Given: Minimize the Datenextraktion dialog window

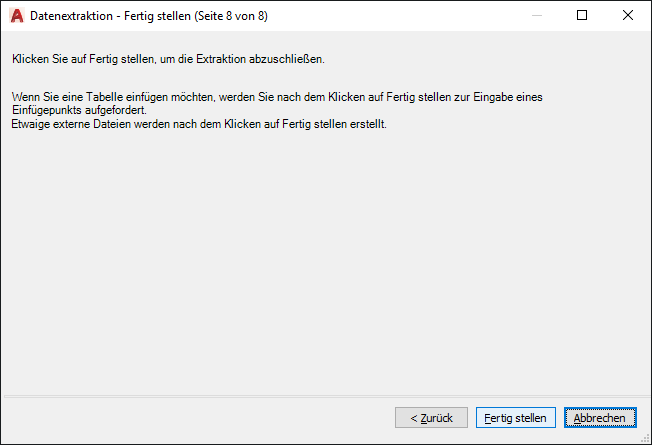Looking at the screenshot, I should [537, 16].
